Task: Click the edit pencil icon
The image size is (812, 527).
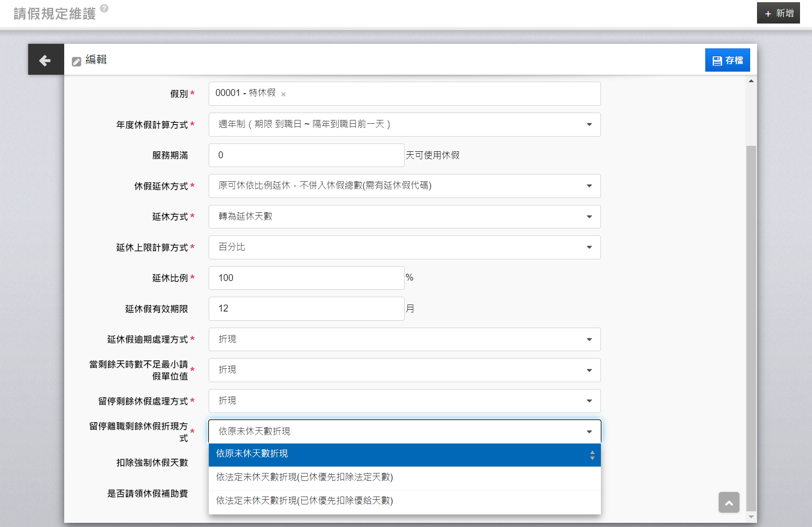Action: click(x=77, y=61)
